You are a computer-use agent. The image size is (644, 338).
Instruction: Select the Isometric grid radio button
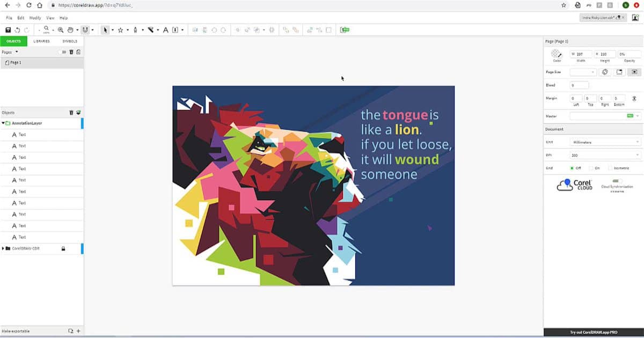(611, 168)
